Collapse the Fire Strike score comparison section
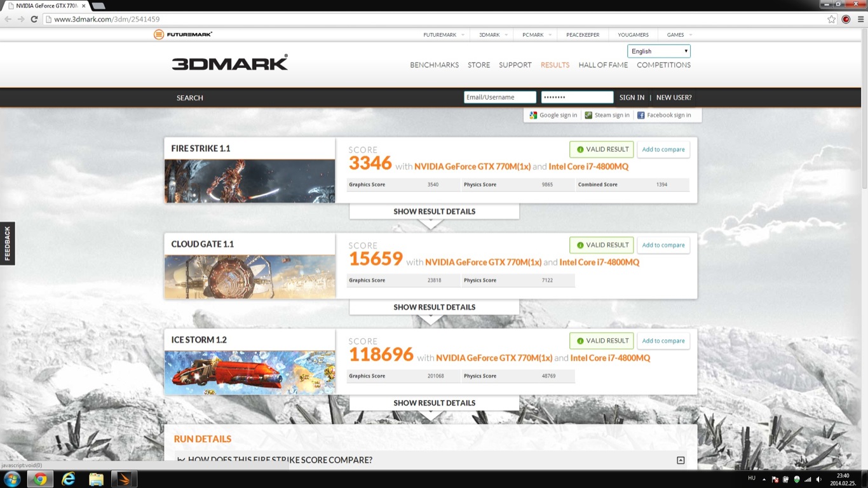The image size is (868, 488). pyautogui.click(x=681, y=460)
